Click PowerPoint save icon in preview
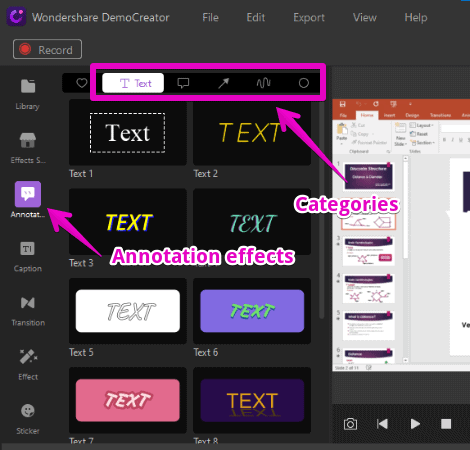 (342, 104)
